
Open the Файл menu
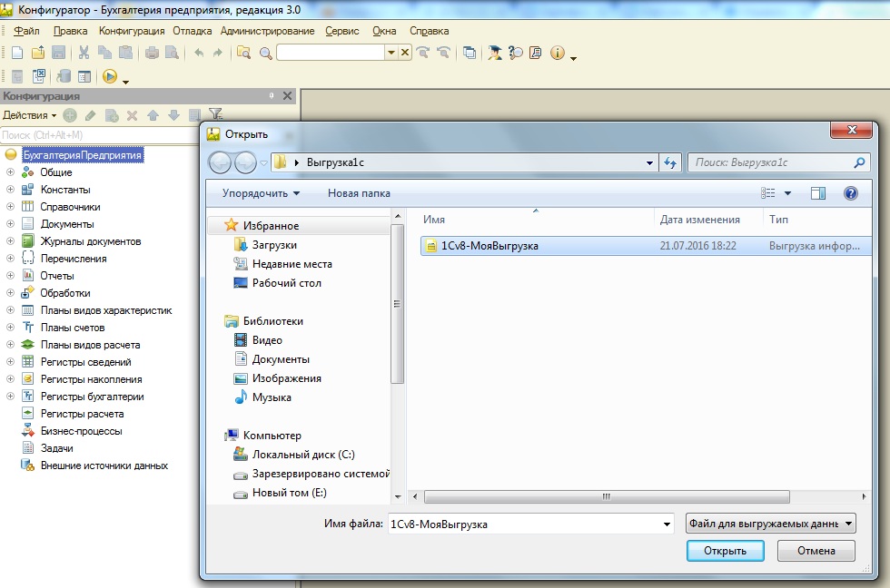[26, 31]
